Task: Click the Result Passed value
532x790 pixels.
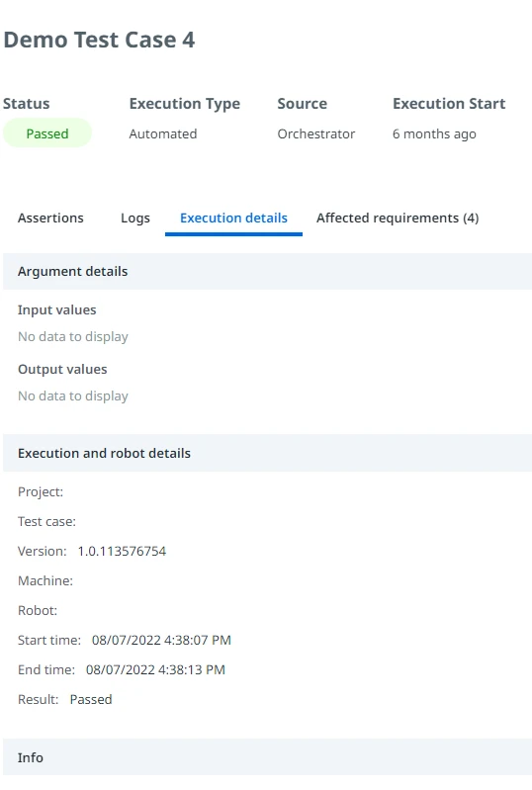Action: [91, 700]
